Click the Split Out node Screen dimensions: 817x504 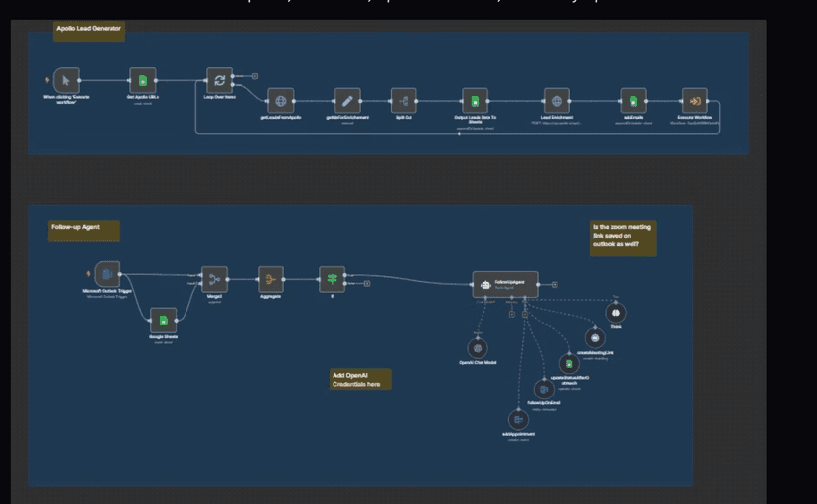pyautogui.click(x=402, y=101)
